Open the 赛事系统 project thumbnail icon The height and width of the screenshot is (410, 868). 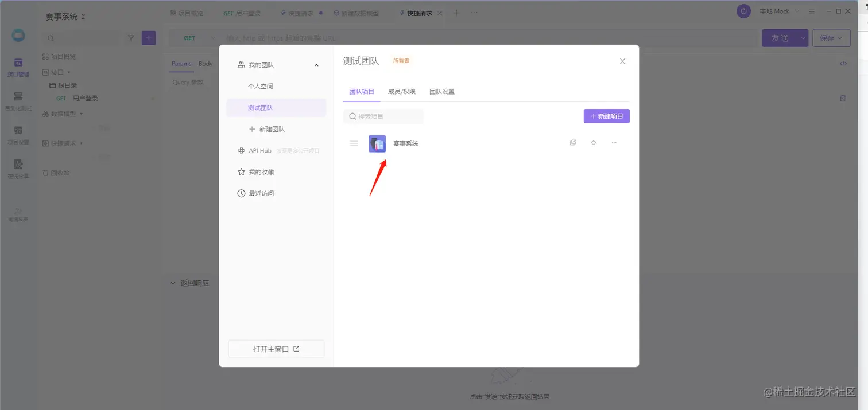pyautogui.click(x=377, y=143)
